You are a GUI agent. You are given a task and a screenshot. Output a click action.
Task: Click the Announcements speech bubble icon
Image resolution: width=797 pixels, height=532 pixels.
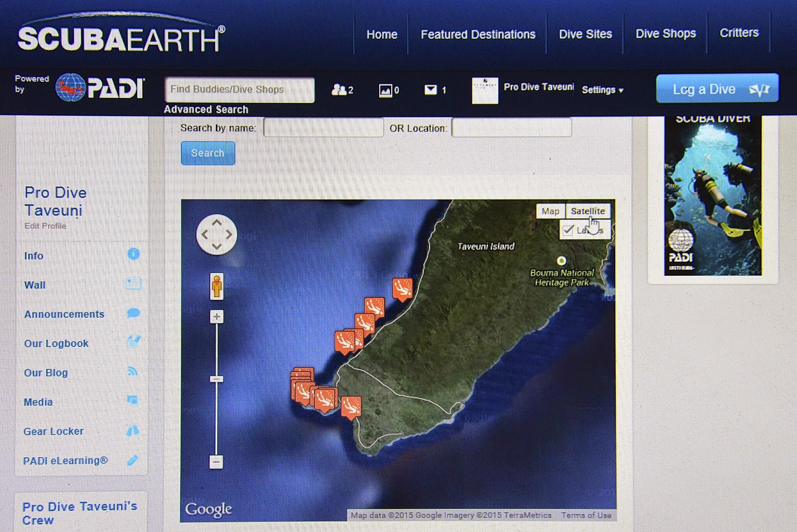133,313
